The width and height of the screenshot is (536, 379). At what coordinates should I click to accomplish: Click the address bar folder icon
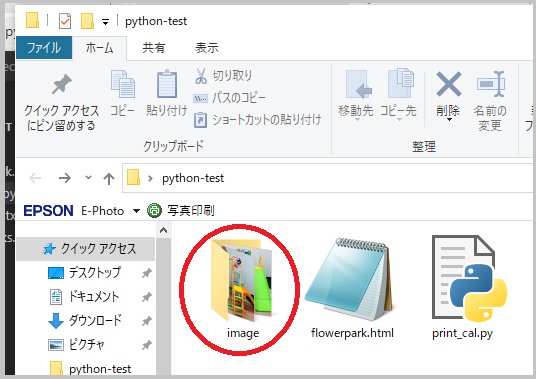[x=134, y=177]
